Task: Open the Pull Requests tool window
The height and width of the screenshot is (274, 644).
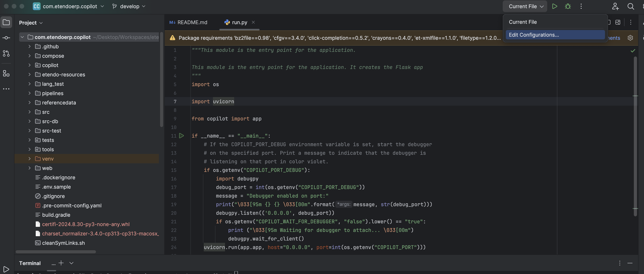Action: (6, 53)
